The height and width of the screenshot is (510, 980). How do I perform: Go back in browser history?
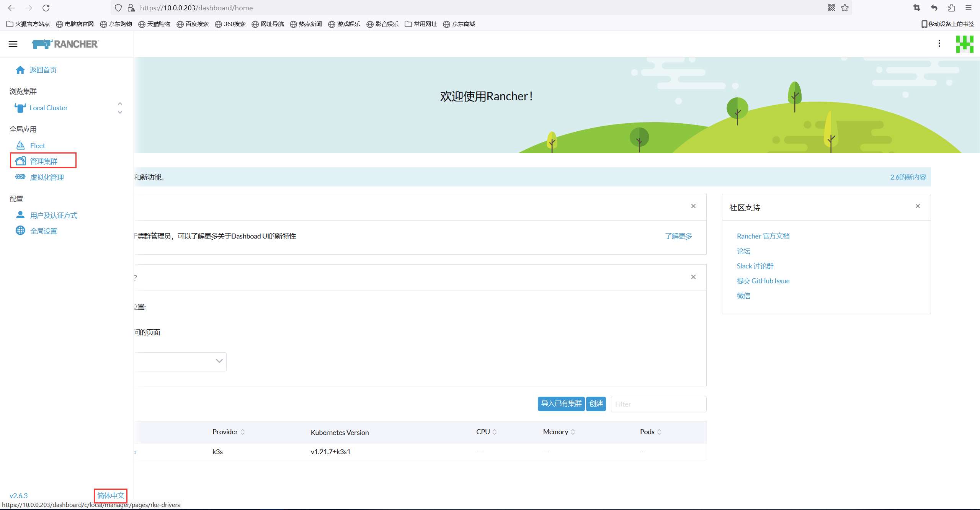click(11, 8)
